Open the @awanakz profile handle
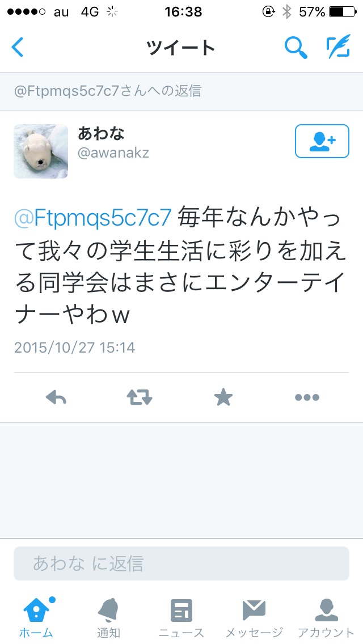Screen dimensions: 363x644 [x=113, y=153]
